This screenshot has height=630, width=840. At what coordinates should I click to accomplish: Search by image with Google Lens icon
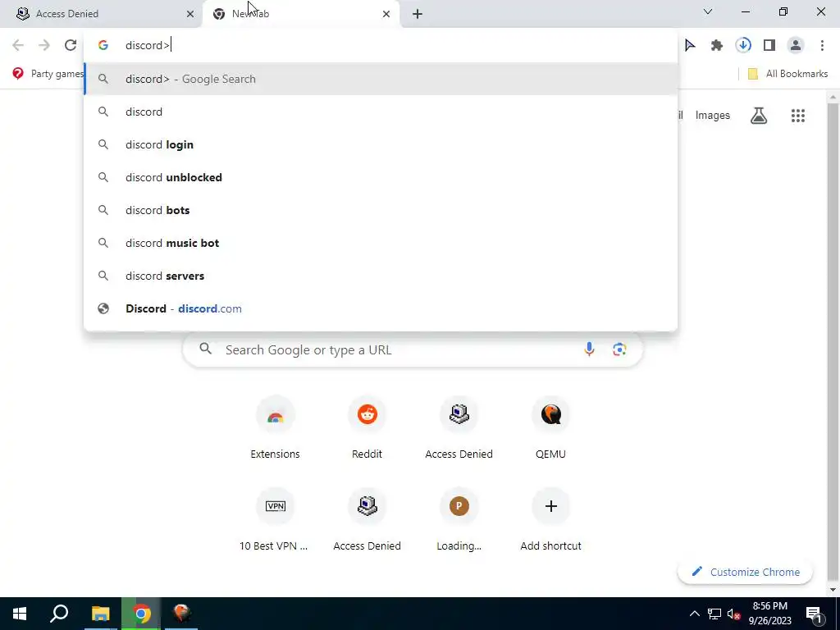pyautogui.click(x=619, y=349)
